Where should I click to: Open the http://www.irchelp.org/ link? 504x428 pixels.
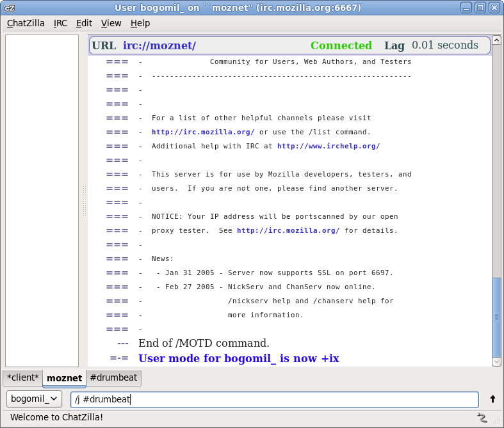tap(329, 146)
